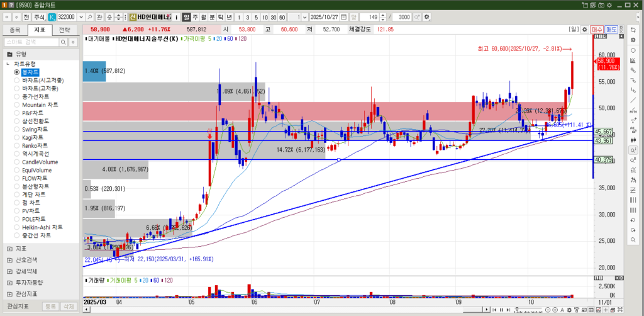Viewport: 644px width, 316px height.
Task: Expand the 신호검색 tree section
Action: pyautogui.click(x=9, y=259)
